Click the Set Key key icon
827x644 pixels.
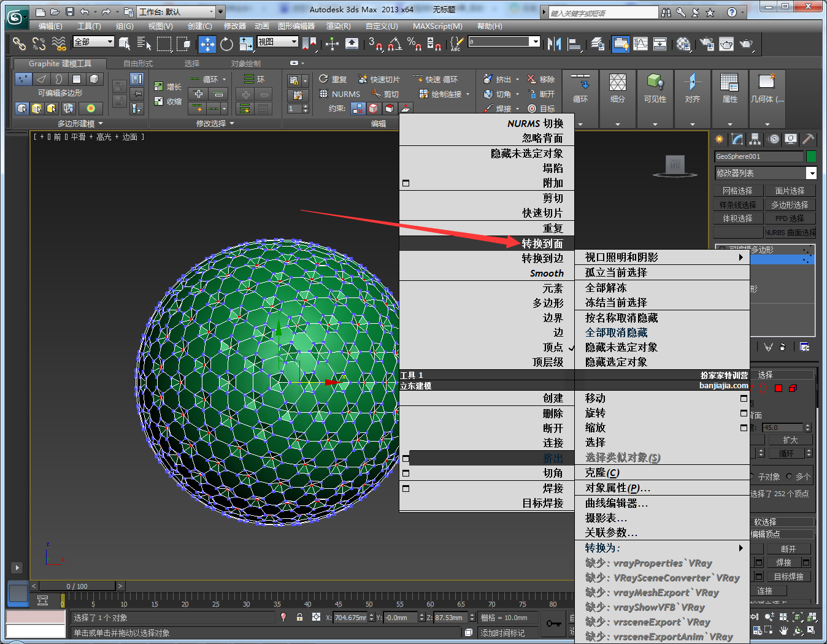click(553, 624)
